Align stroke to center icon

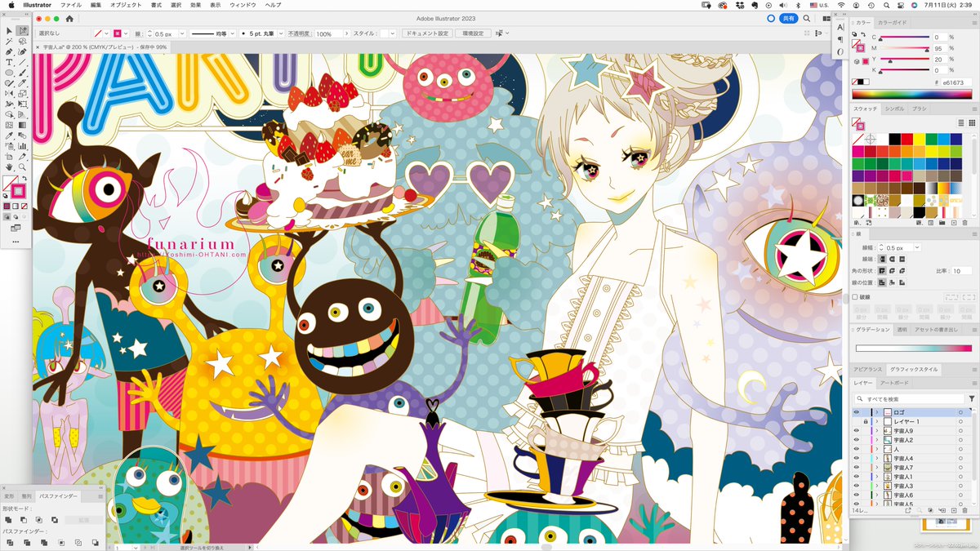(x=882, y=282)
